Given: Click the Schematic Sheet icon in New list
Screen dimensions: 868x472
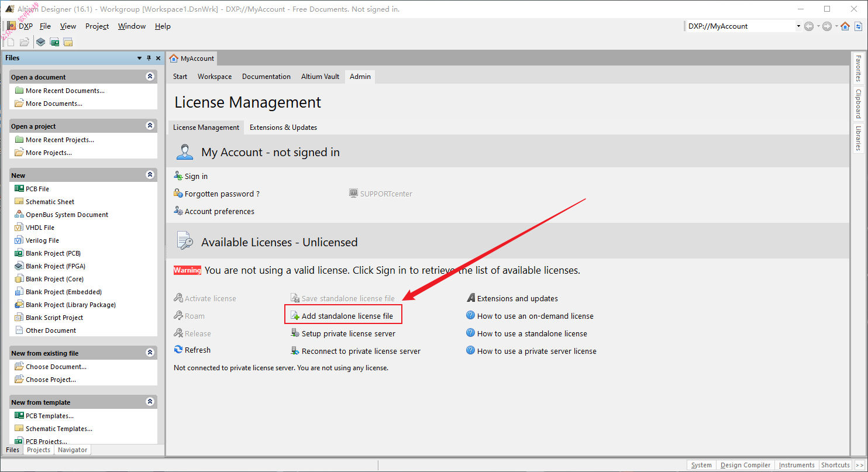Looking at the screenshot, I should pos(19,201).
